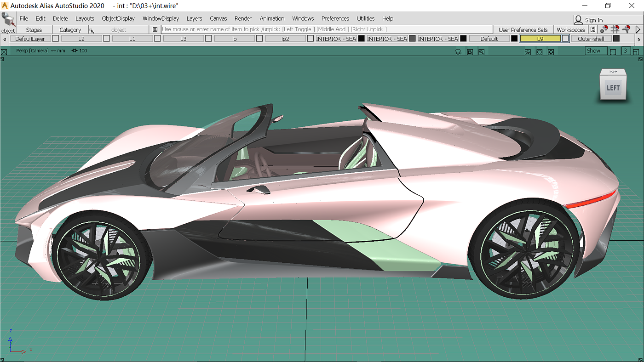Screen dimensions: 644x362
Task: Toggle the L2 layer visibility box
Action: click(106, 39)
